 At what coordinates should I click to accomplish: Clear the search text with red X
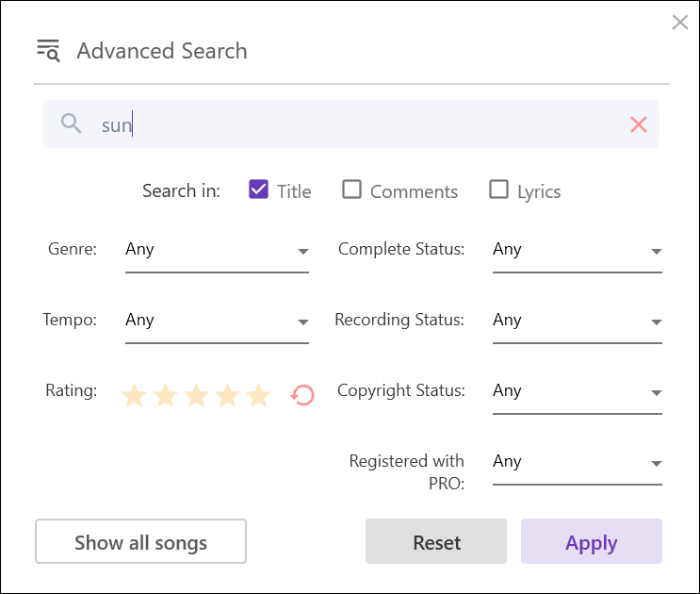tap(639, 124)
